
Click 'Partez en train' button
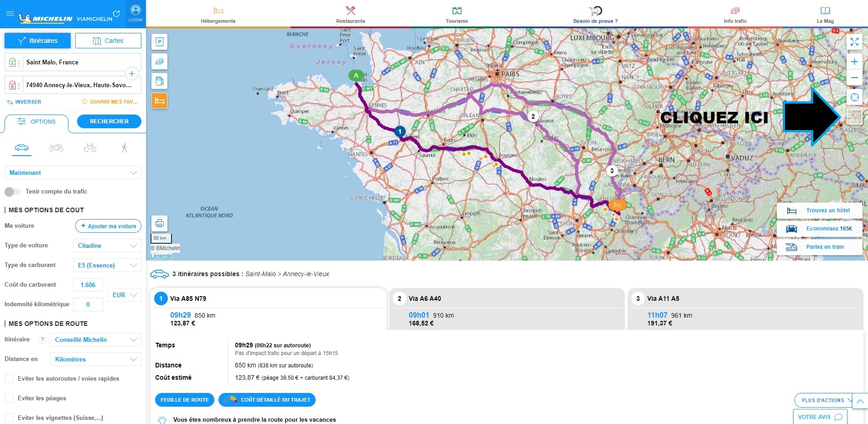click(x=820, y=247)
